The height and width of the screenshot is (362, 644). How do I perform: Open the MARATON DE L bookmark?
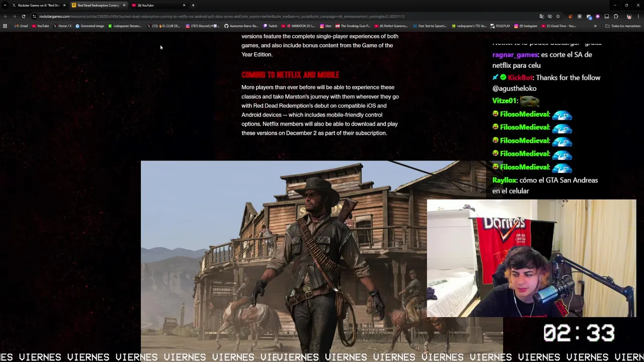click(x=298, y=26)
